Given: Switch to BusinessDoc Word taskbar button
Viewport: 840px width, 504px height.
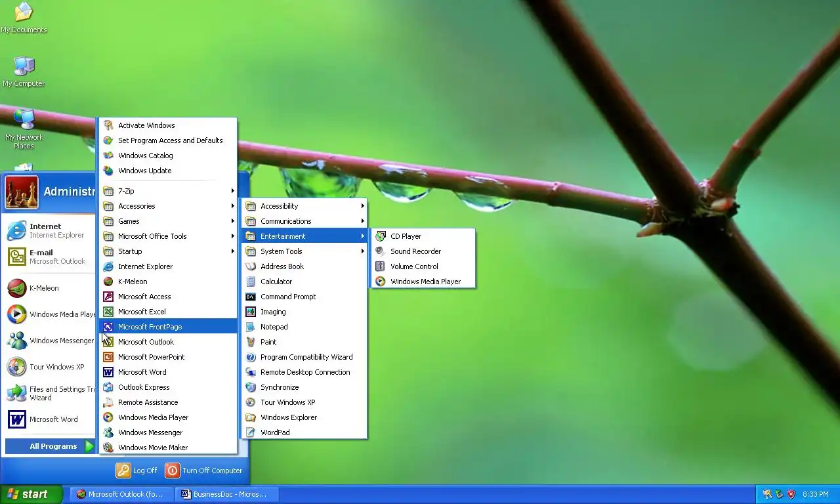Looking at the screenshot, I should pos(226,494).
